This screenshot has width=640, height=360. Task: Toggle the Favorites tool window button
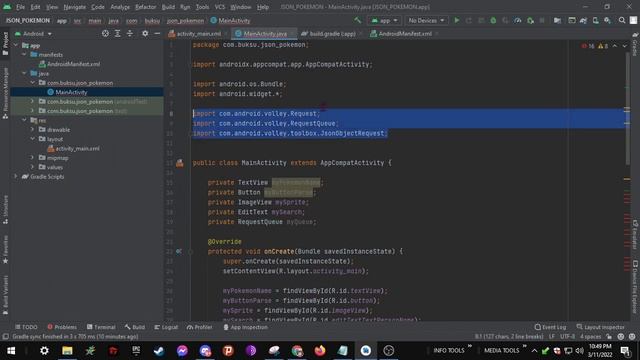click(x=5, y=249)
